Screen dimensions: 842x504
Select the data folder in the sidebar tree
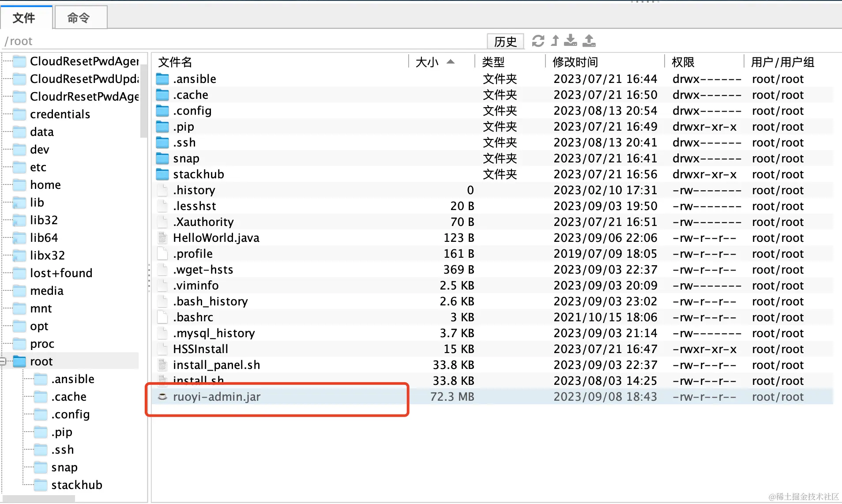coord(42,132)
